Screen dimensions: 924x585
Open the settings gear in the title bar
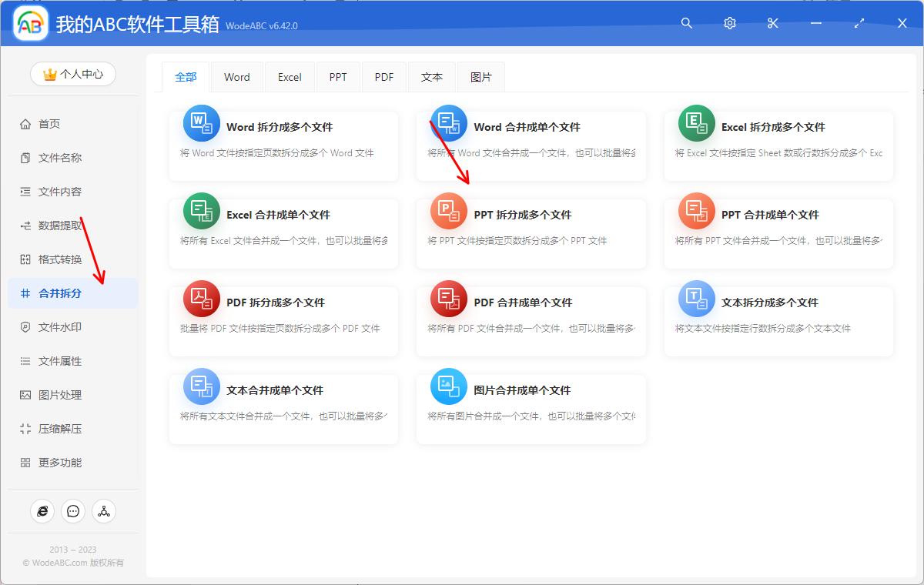[729, 23]
